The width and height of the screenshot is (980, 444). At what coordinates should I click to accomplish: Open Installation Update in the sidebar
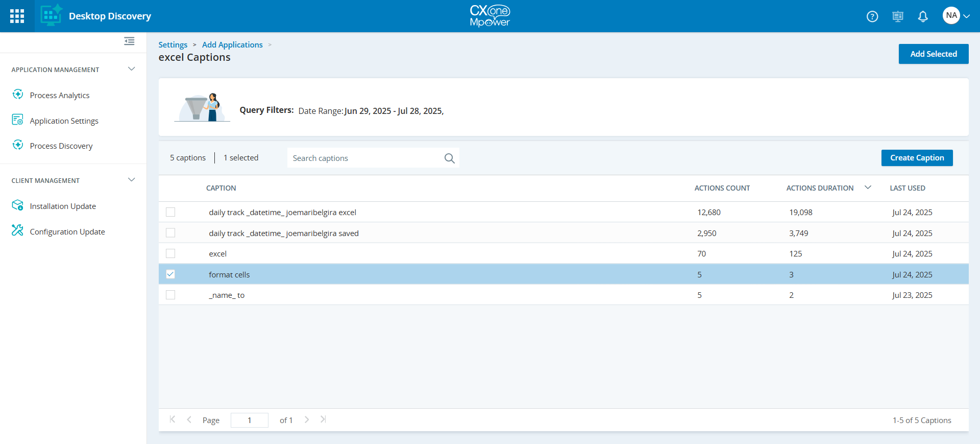click(63, 206)
